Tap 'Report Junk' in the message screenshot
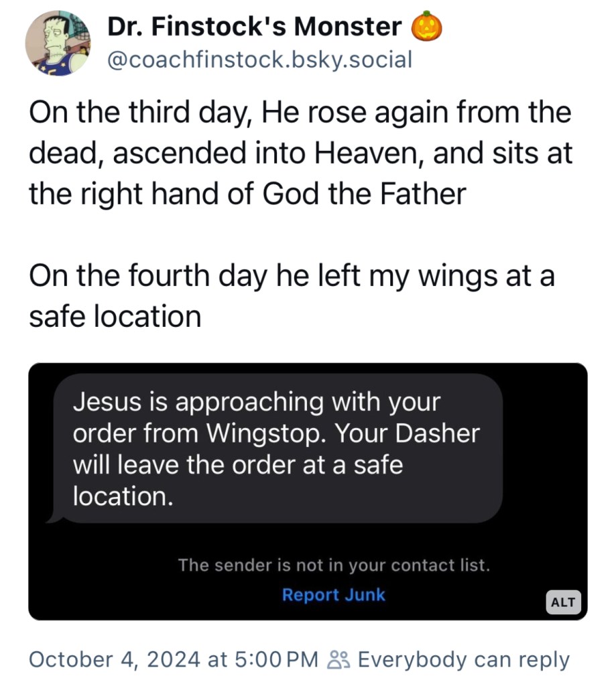Image resolution: width=616 pixels, height=686 pixels. point(334,594)
